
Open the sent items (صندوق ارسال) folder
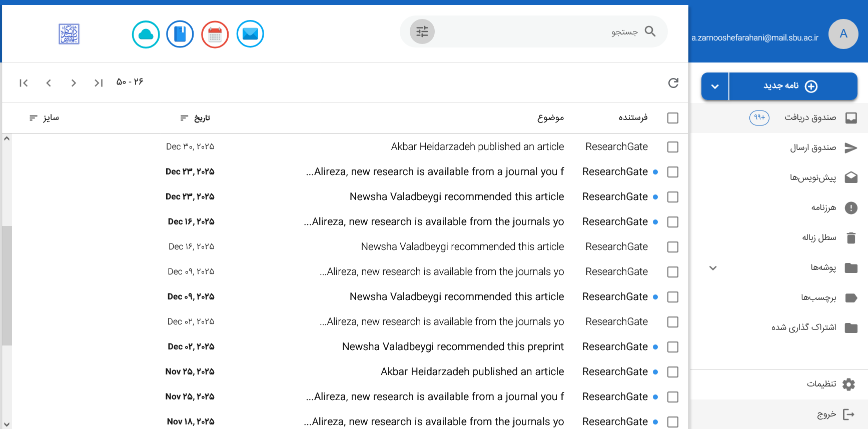(x=812, y=147)
